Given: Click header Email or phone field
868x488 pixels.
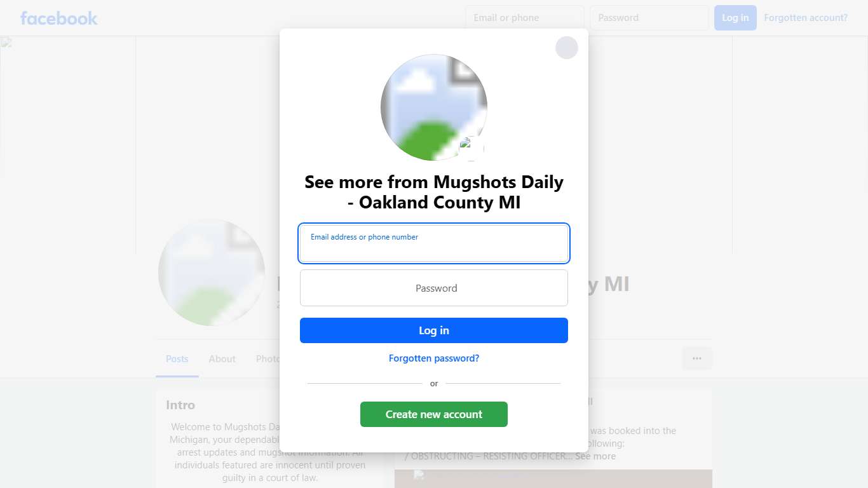Looking at the screenshot, I should point(525,18).
